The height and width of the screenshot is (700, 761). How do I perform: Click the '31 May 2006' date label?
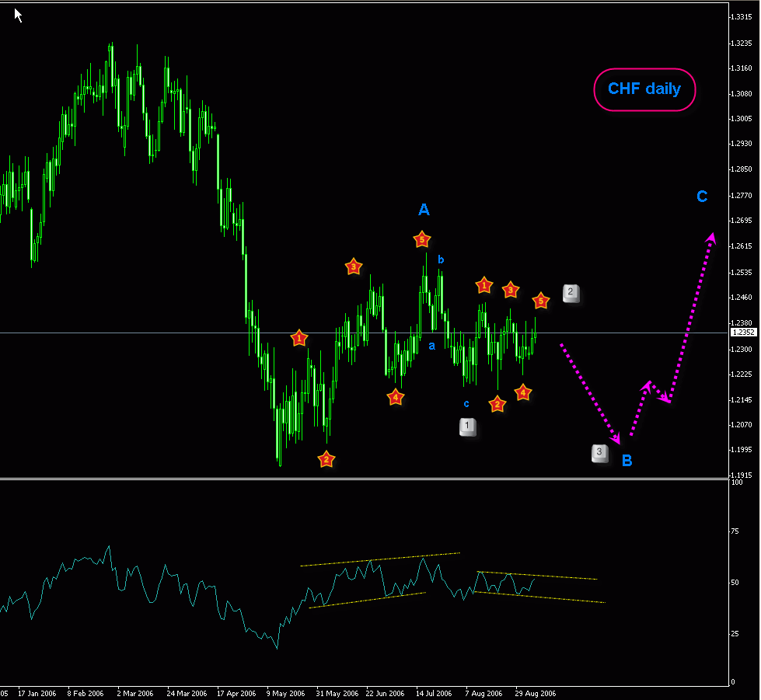click(337, 693)
